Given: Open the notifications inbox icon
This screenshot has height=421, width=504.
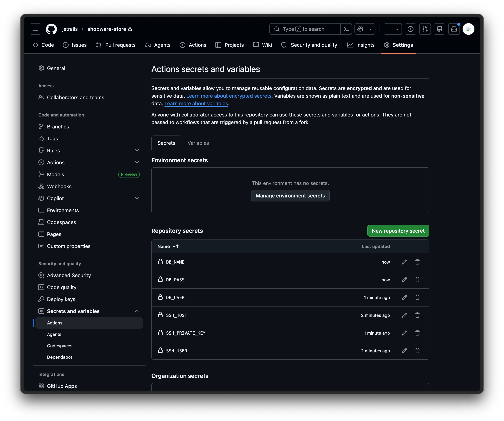Looking at the screenshot, I should tap(454, 29).
